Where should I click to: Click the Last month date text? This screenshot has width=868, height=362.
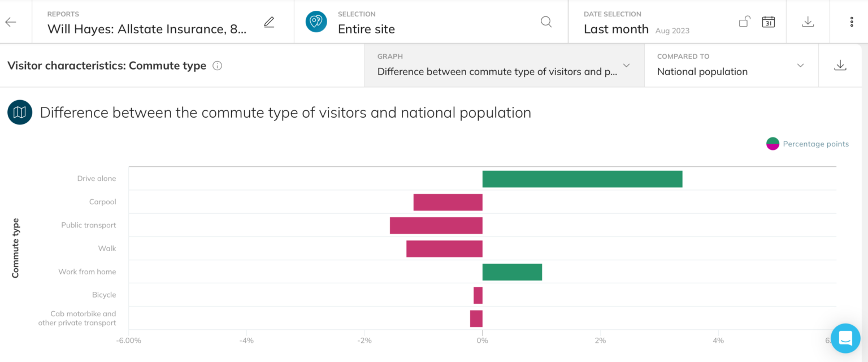[616, 28]
